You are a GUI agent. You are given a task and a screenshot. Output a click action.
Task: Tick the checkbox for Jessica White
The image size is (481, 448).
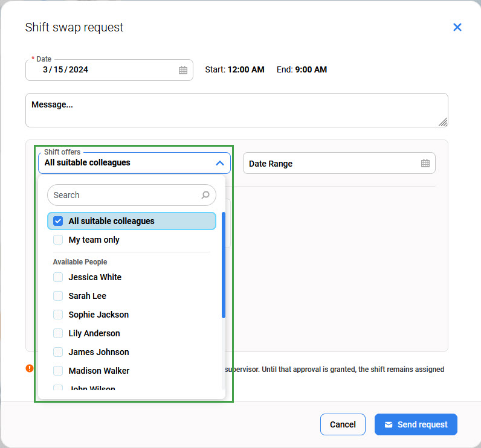[x=58, y=277]
